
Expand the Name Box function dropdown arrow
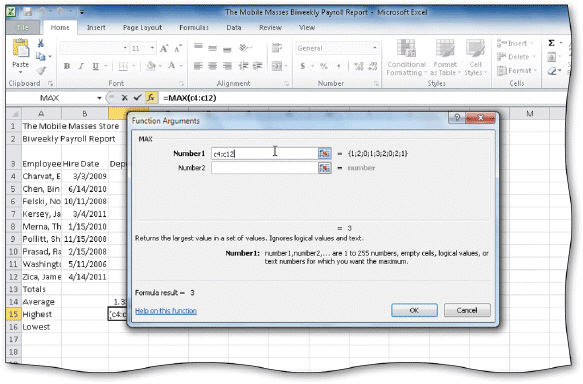[99, 98]
